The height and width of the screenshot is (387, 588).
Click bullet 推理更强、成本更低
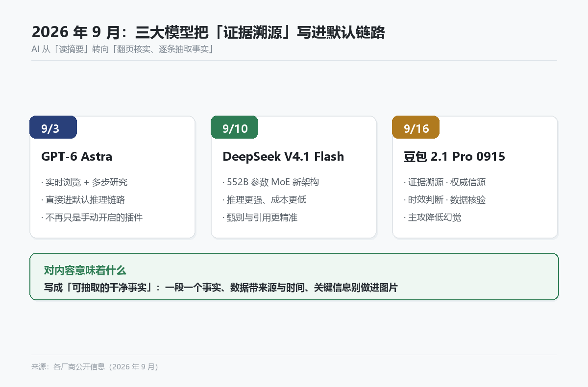coord(265,200)
